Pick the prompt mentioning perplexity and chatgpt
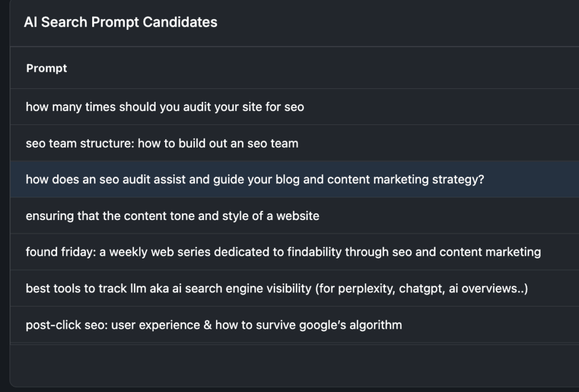The image size is (579, 392). (x=276, y=288)
